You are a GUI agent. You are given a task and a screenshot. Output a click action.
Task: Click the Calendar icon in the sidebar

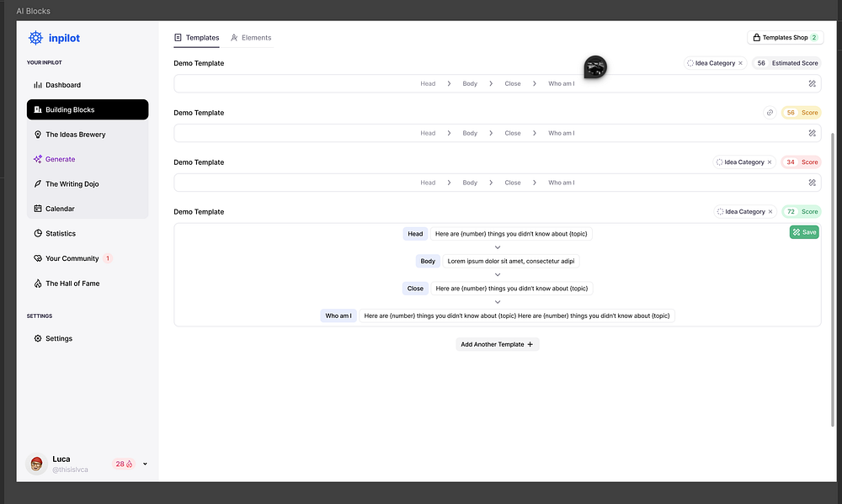(x=38, y=209)
